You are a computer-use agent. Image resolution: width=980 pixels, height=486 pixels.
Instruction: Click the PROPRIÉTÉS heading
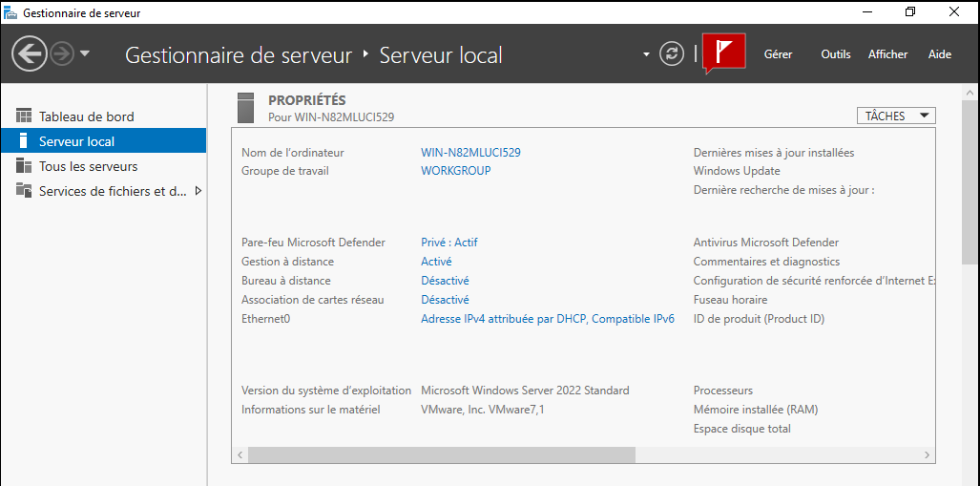click(307, 100)
